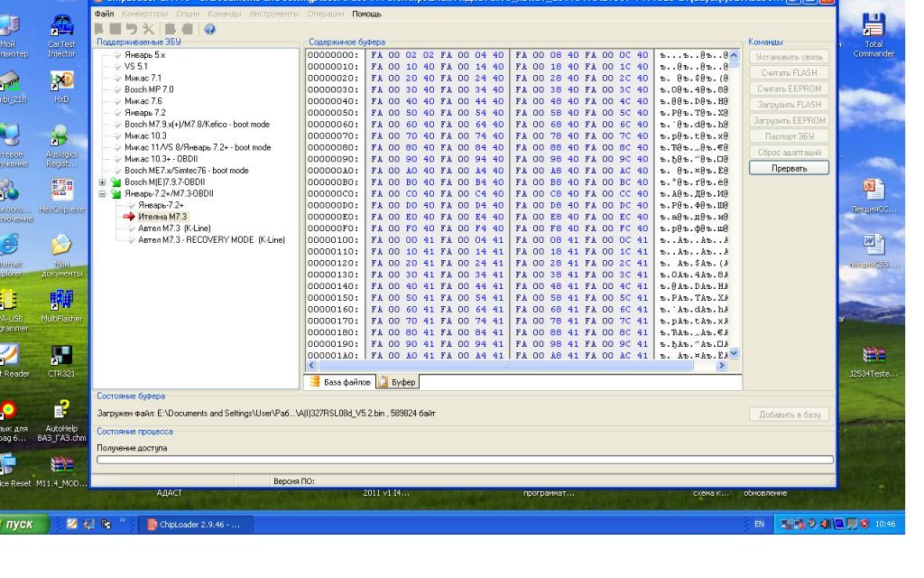Viewport: 924px width, 578px height.
Task: Expand the Bosch M(E)7.9.7-OBDII tree node
Action: click(102, 182)
